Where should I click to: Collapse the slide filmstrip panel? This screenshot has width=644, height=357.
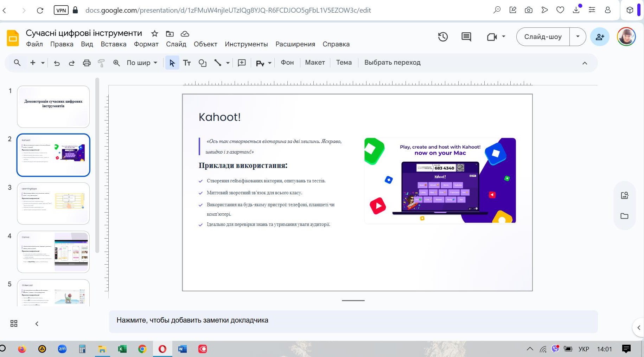tap(37, 324)
